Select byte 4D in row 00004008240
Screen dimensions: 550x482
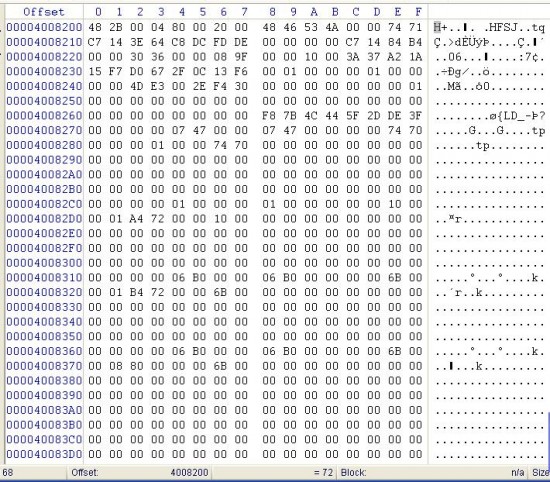click(x=136, y=86)
